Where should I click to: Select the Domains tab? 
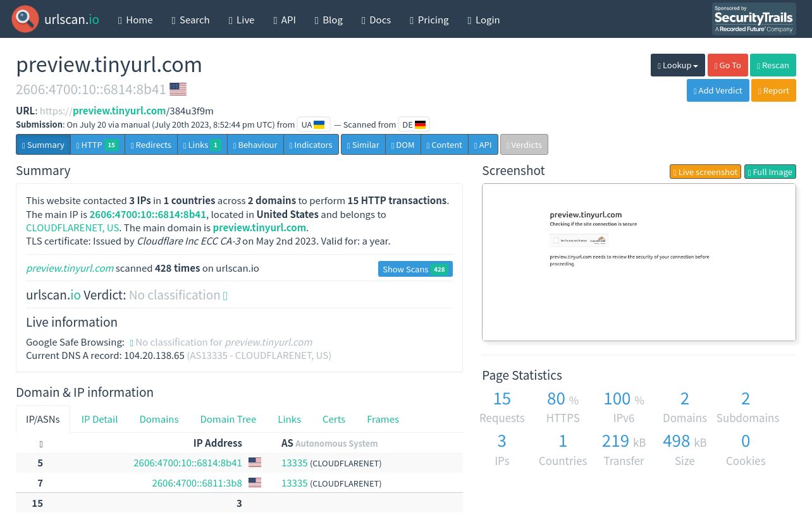pos(159,419)
